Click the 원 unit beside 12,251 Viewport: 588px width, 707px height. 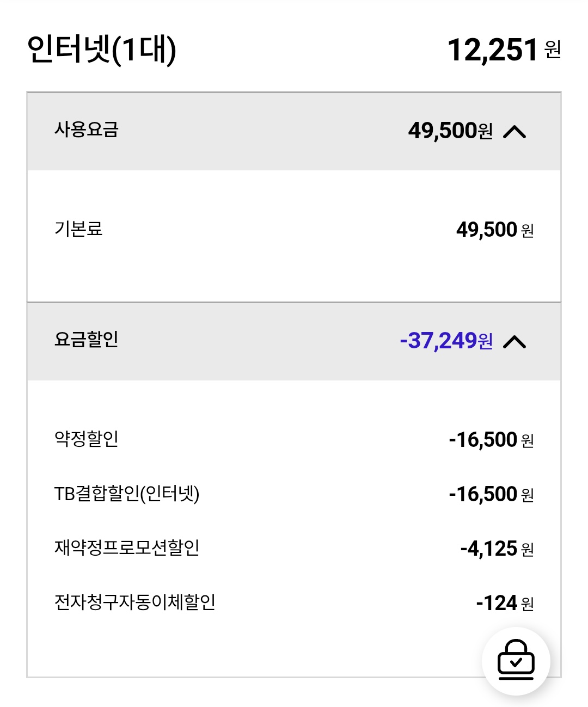pos(553,50)
